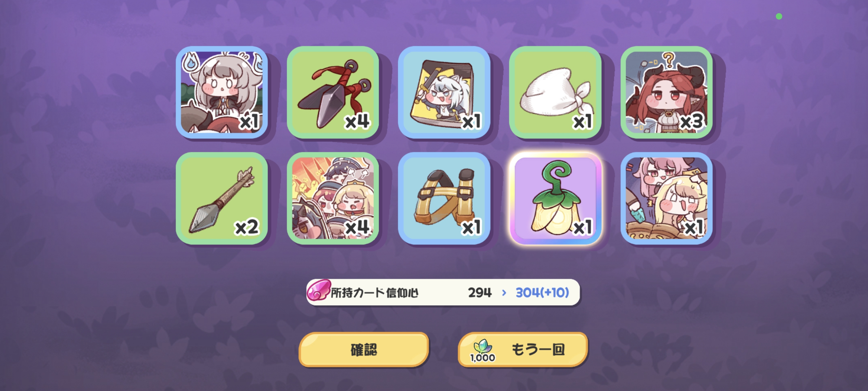Tap the 304(+10) new faith value
This screenshot has width=868, height=391.
(542, 293)
